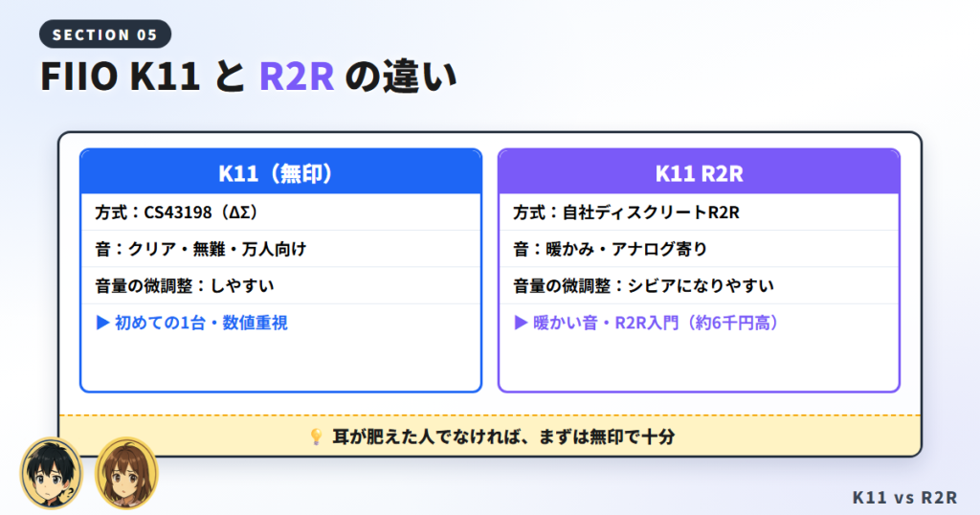Viewport: 980px width, 515px height.
Task: Click the brown-haired girl character avatar
Action: (126, 473)
